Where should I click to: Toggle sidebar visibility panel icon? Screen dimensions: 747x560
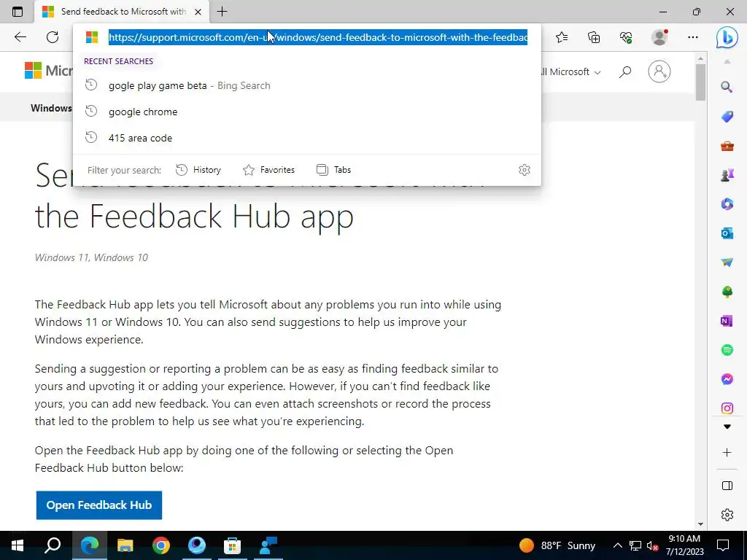click(727, 486)
